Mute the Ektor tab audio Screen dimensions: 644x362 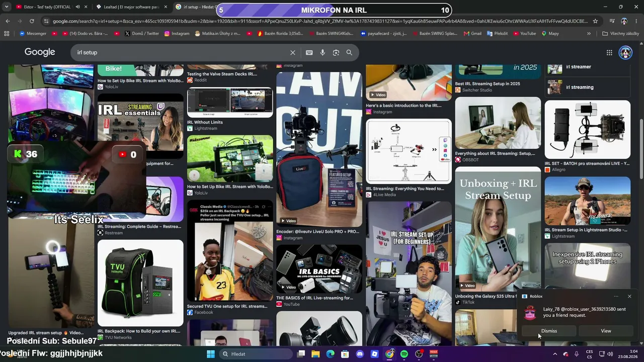77,7
